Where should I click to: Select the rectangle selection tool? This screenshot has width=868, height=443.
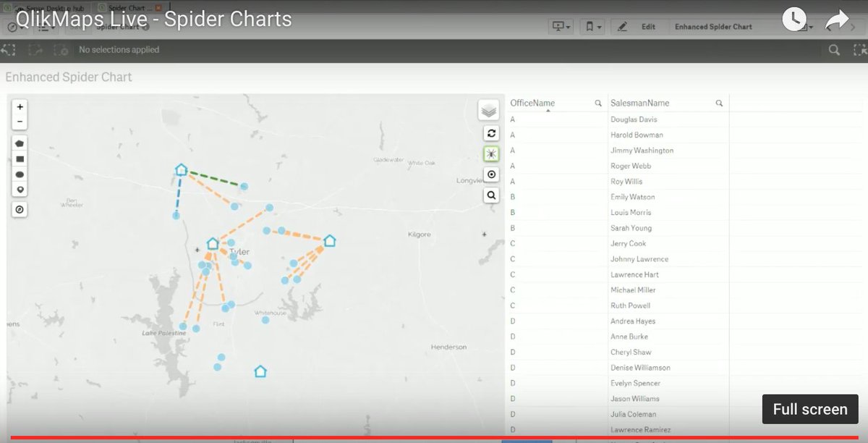click(20, 159)
